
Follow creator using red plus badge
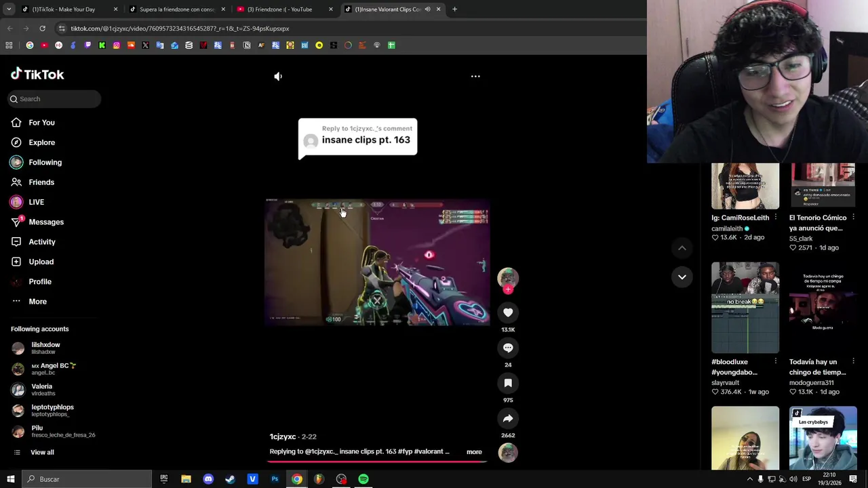coord(508,289)
